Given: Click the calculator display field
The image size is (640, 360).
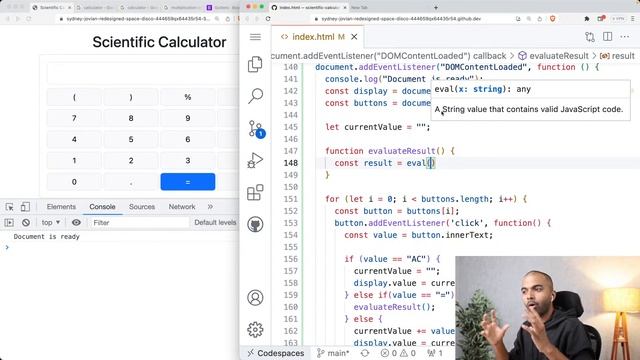Looking at the screenshot, I should point(143,73).
